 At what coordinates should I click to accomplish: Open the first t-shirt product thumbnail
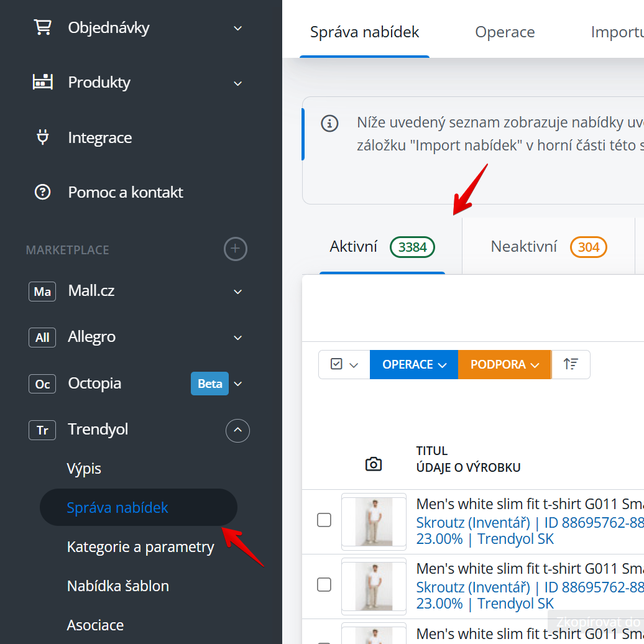(x=374, y=522)
